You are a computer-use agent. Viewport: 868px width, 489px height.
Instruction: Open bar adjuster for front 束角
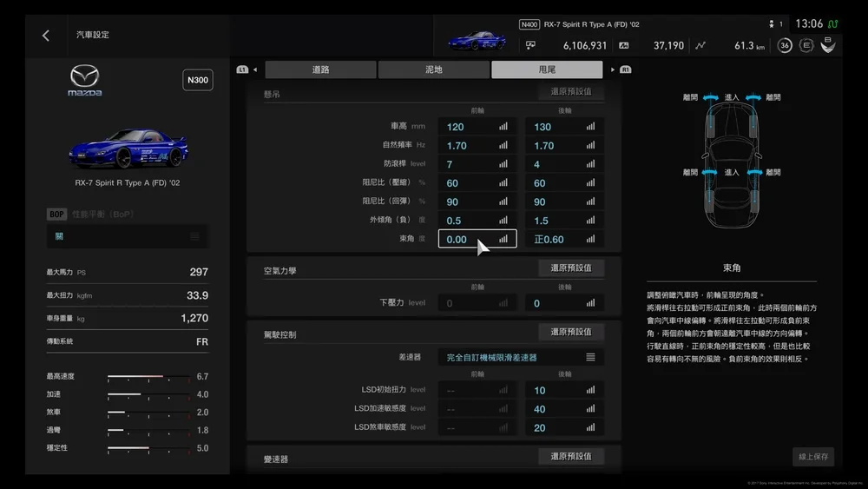(x=503, y=239)
